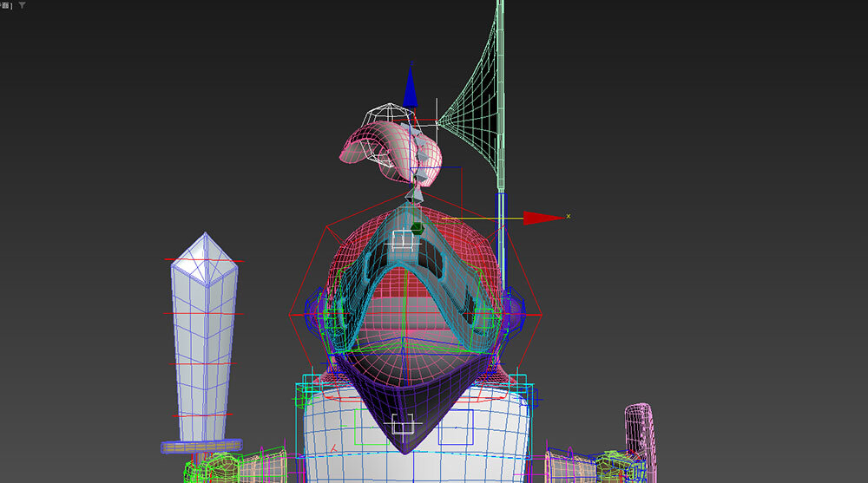Select the sword's purple crossguard
This screenshot has width=868, height=483.
[200, 447]
